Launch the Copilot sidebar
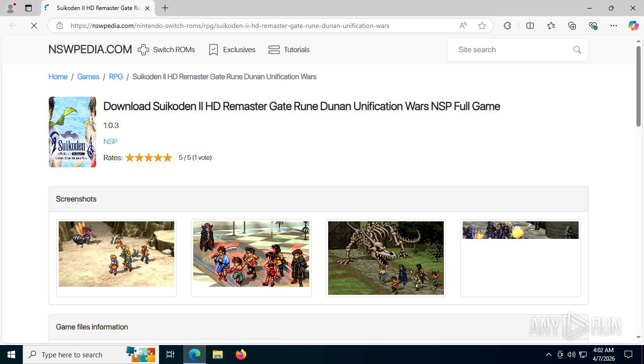The image size is (644, 364). click(x=633, y=26)
